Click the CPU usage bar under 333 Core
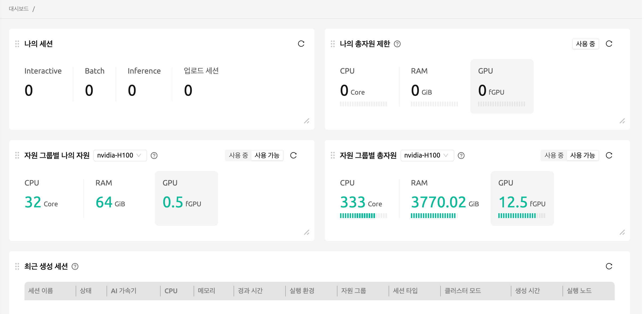Viewport: 644px width, 314px height. pos(363,216)
